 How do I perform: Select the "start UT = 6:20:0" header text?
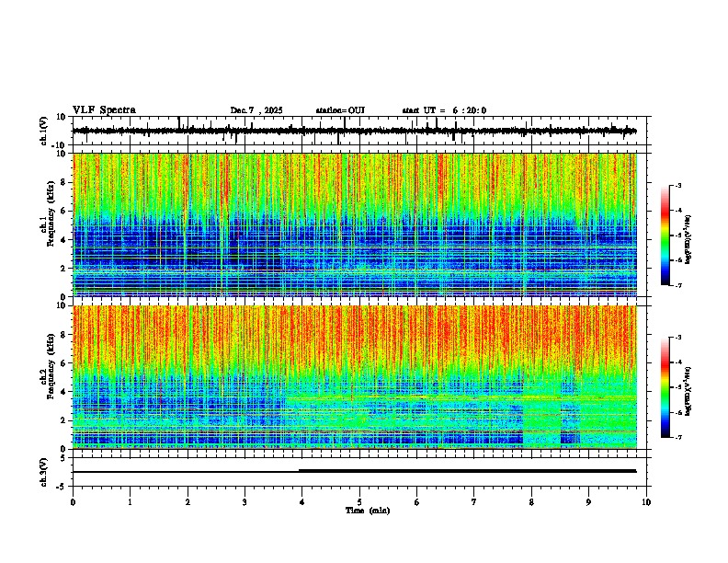pos(444,110)
